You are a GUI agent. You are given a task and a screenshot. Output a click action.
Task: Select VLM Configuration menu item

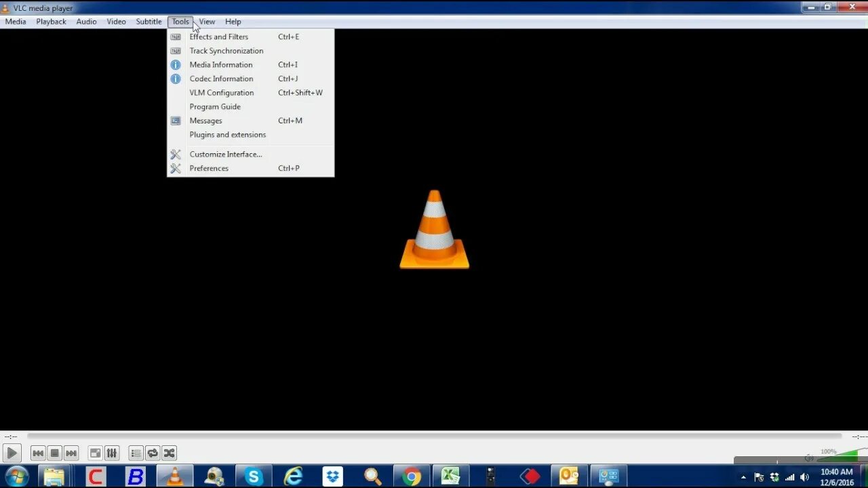click(250, 93)
